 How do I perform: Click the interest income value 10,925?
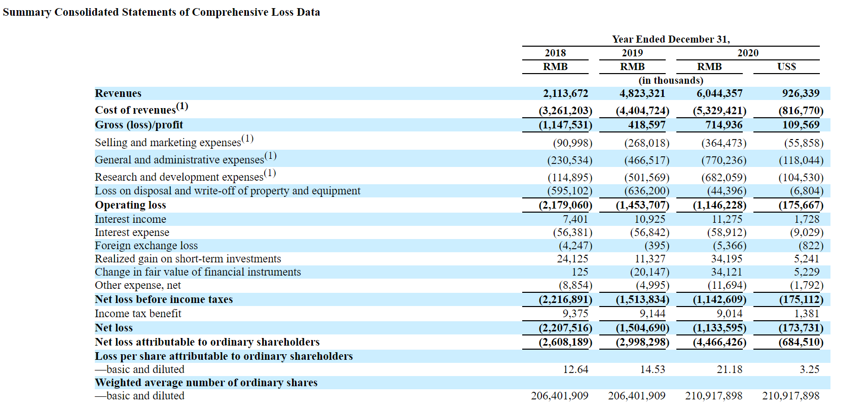point(650,219)
